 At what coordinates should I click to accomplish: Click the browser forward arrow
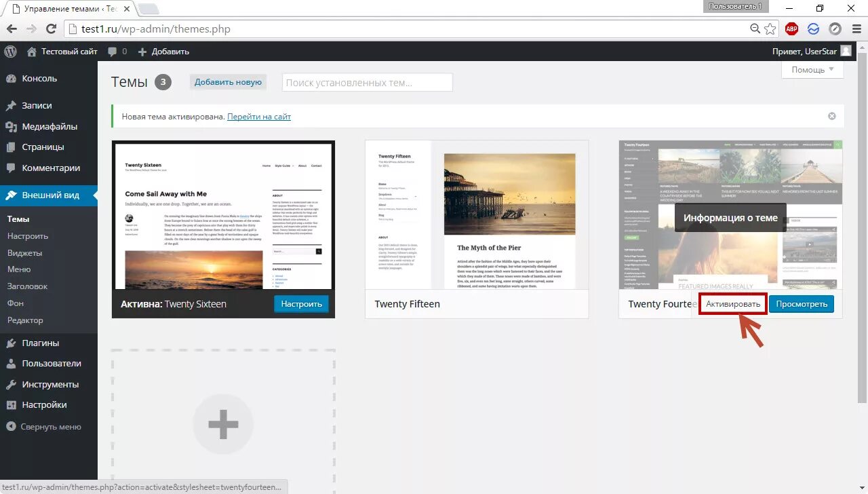31,28
